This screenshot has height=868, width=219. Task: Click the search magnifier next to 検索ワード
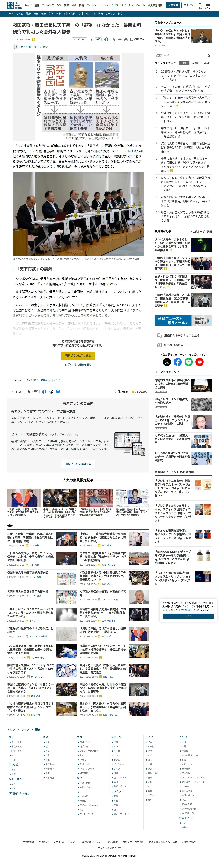(209, 56)
